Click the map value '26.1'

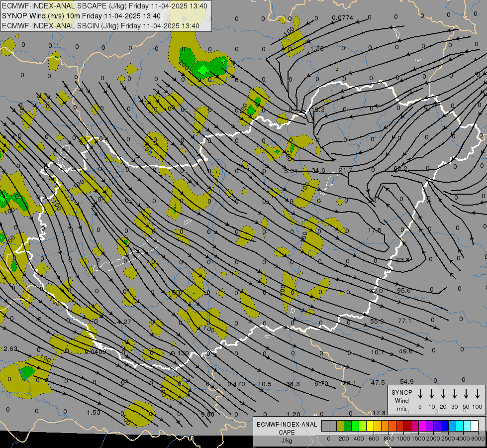[x=349, y=383]
